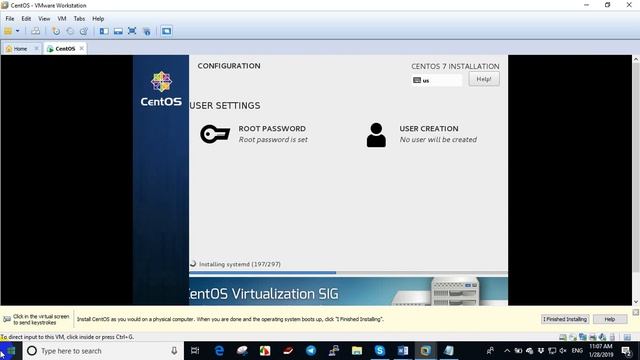Click the volume icon in system tray
640x360 pixels.
click(x=563, y=351)
